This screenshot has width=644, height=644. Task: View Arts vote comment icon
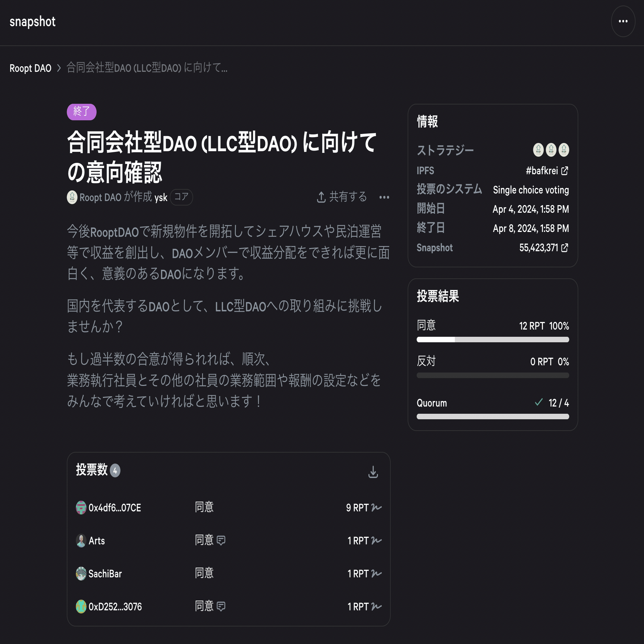pyautogui.click(x=221, y=541)
